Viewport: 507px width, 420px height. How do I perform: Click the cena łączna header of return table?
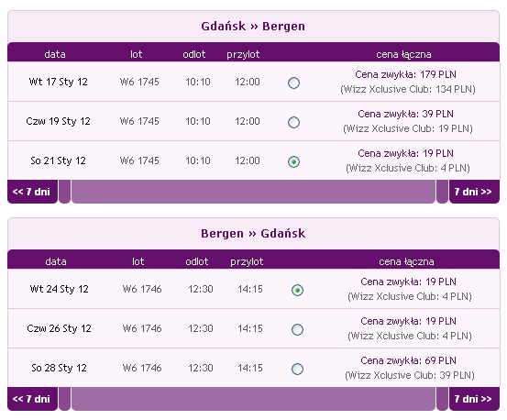tap(406, 261)
